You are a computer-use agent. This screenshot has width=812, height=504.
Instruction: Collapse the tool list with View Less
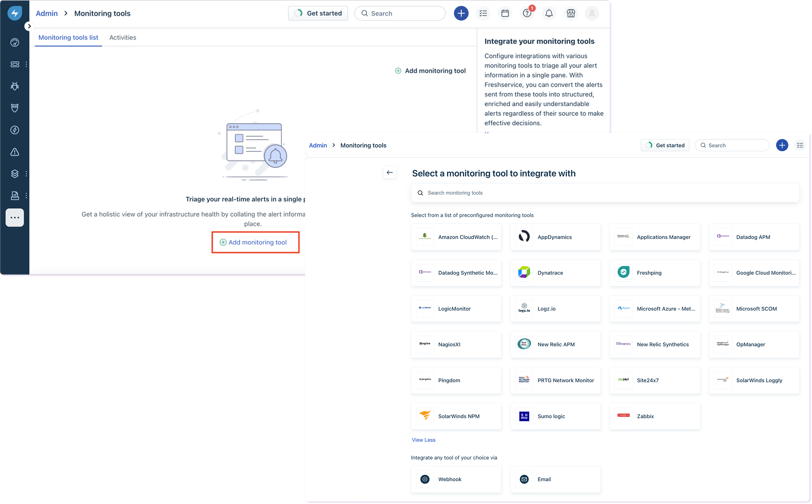[x=423, y=440]
